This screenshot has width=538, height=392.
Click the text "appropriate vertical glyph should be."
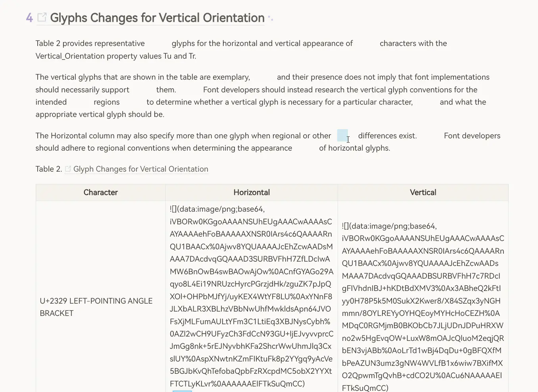pyautogui.click(x=100, y=115)
